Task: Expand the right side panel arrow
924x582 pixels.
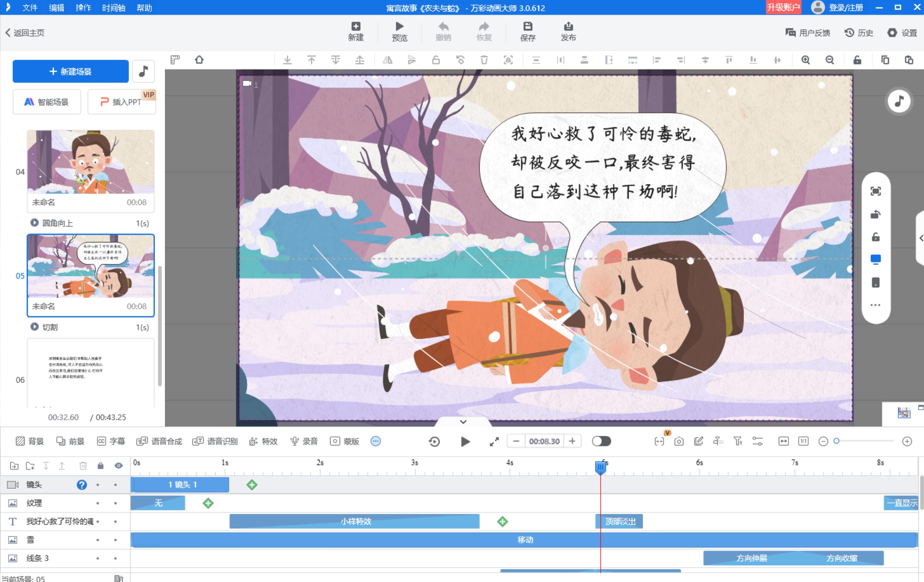Action: [921, 238]
